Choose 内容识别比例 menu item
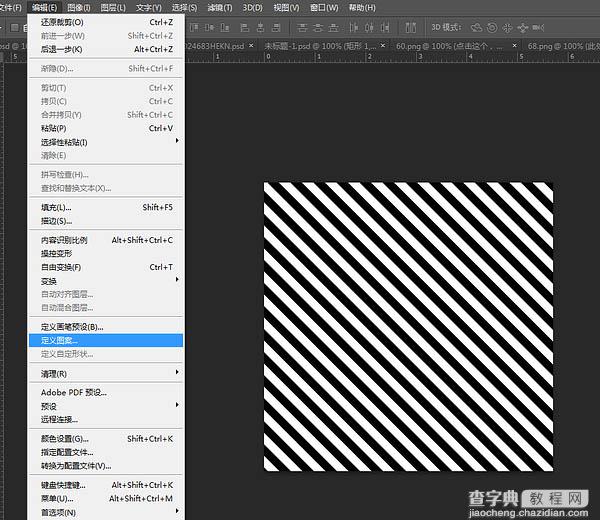This screenshot has width=600, height=520. 106,240
